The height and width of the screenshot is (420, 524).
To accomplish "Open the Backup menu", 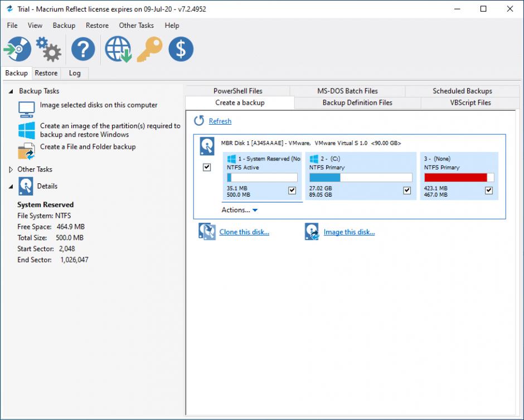I will point(64,26).
